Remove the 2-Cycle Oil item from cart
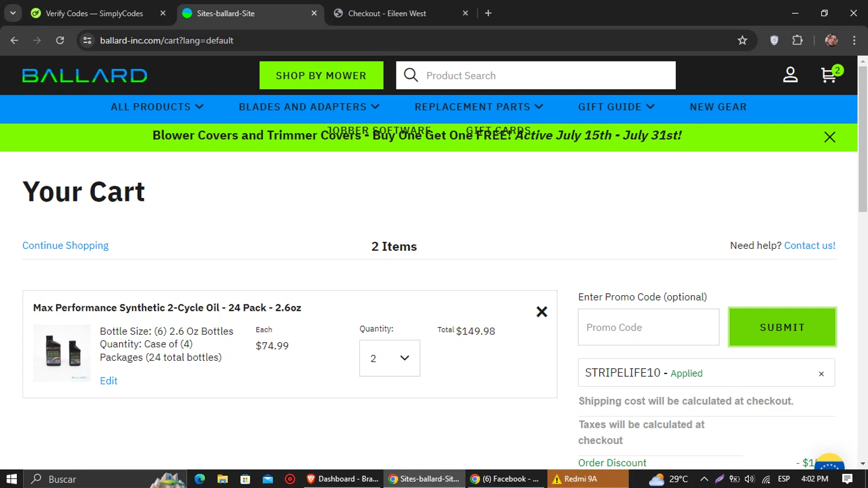Viewport: 868px width, 488px height. click(x=542, y=312)
